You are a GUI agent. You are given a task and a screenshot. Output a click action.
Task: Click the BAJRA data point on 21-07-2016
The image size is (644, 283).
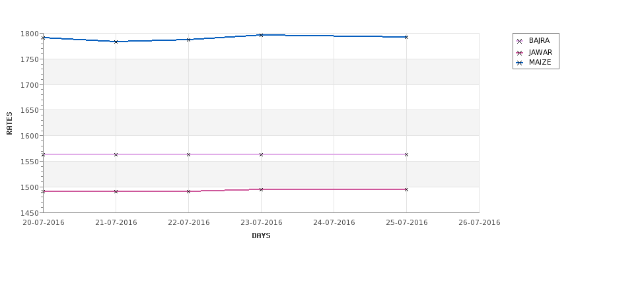[x=116, y=154]
